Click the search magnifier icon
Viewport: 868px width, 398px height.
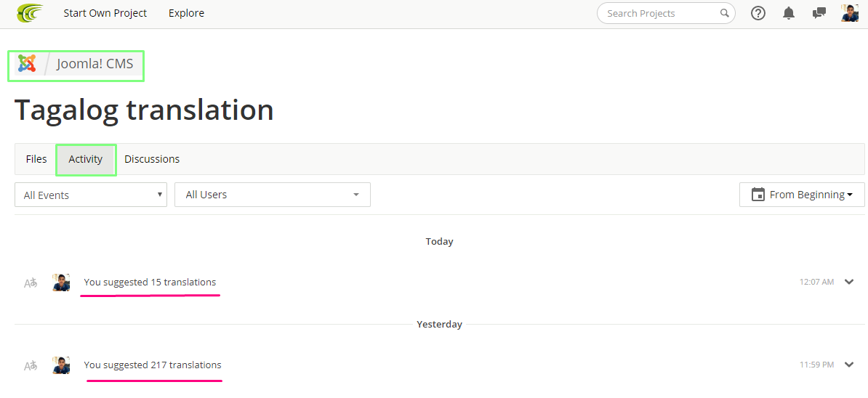(x=725, y=13)
